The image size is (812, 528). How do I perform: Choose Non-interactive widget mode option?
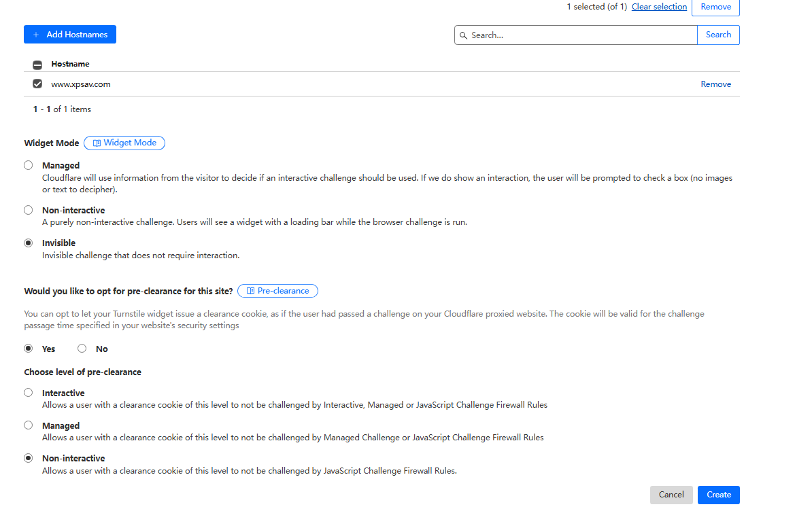coord(28,210)
